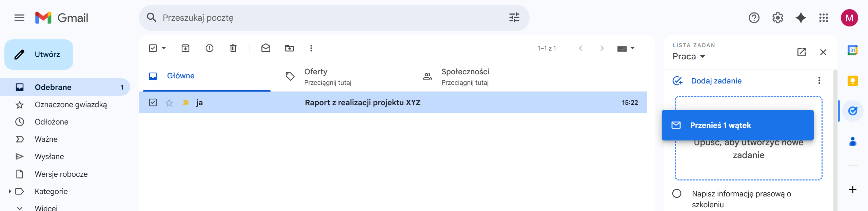The width and height of the screenshot is (868, 211).
Task: Open the Wysłane folder
Action: coord(49,156)
